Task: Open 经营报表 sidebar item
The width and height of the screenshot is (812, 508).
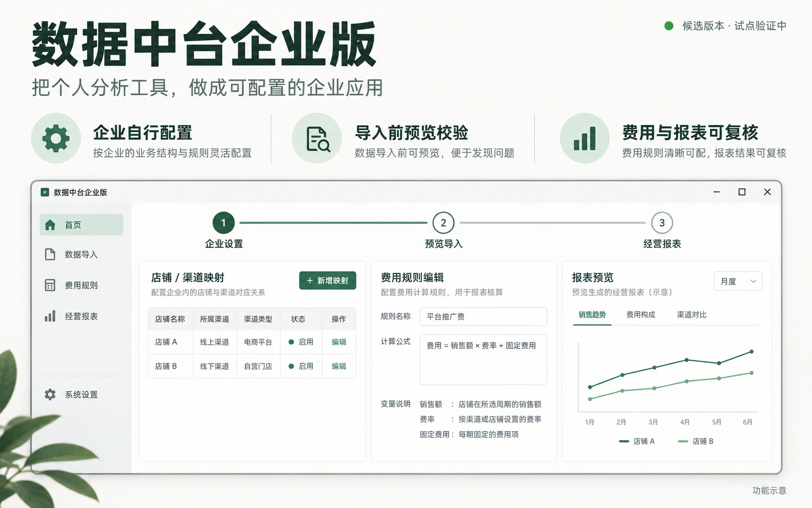Action: pyautogui.click(x=81, y=316)
